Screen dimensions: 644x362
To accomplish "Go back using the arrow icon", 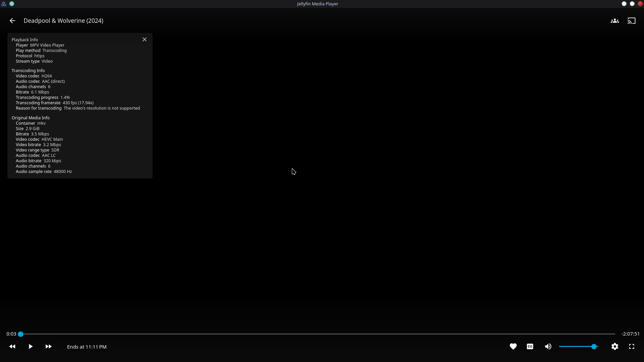I will pyautogui.click(x=12, y=21).
